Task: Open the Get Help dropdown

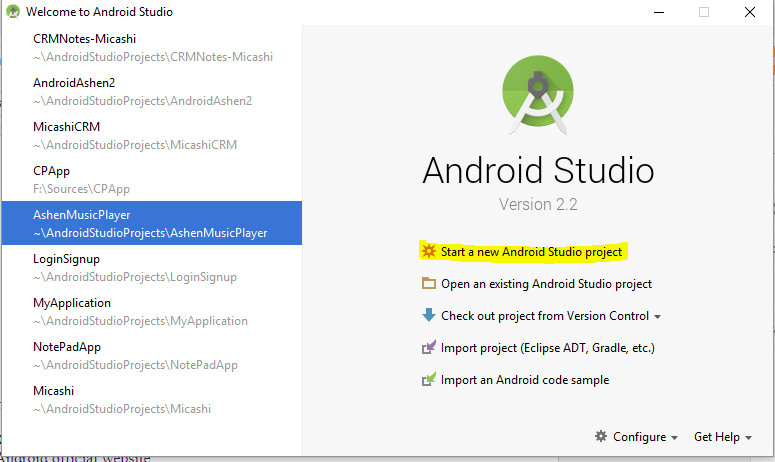Action: tap(723, 437)
